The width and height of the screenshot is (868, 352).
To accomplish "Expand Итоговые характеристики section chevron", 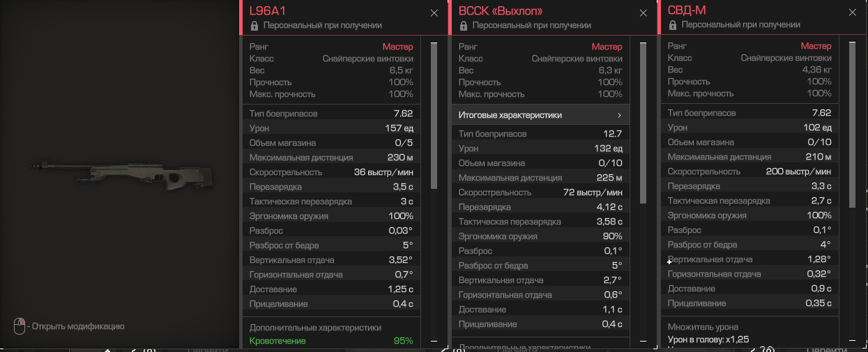I will [618, 115].
